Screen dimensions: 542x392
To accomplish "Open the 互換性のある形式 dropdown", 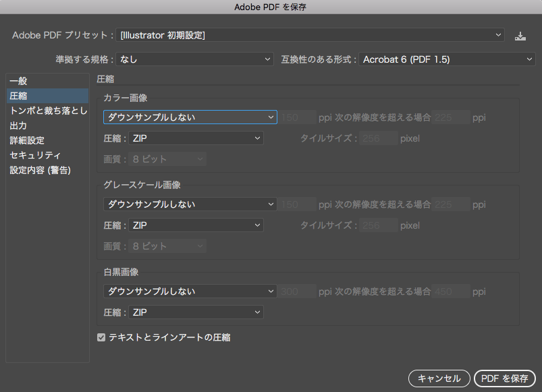I will pyautogui.click(x=447, y=60).
